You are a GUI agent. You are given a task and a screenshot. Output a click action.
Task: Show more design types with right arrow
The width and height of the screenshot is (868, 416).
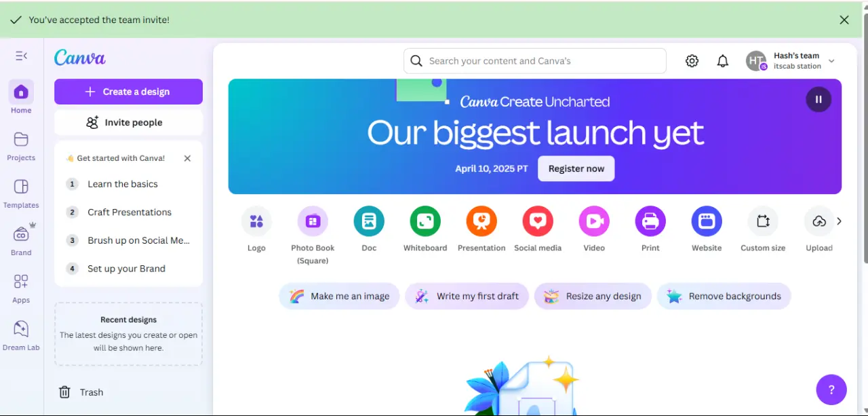click(840, 221)
